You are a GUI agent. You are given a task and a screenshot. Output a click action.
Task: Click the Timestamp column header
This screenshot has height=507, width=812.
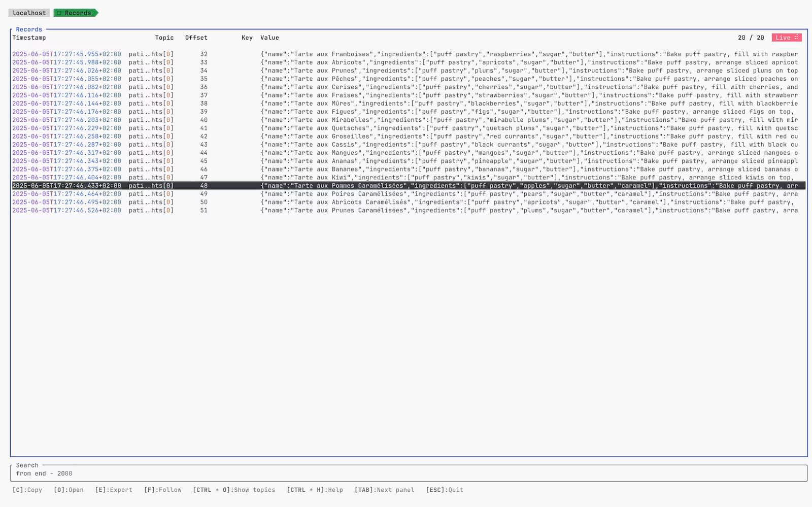click(30, 38)
